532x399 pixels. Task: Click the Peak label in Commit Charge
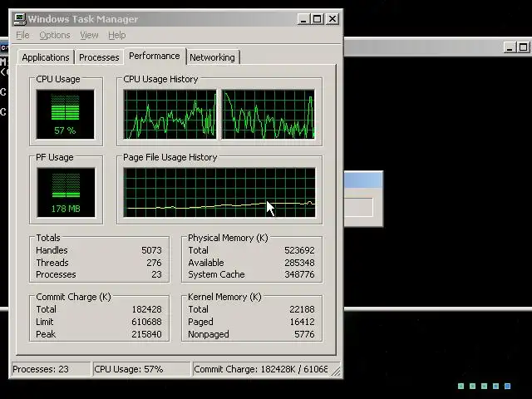[x=46, y=334]
